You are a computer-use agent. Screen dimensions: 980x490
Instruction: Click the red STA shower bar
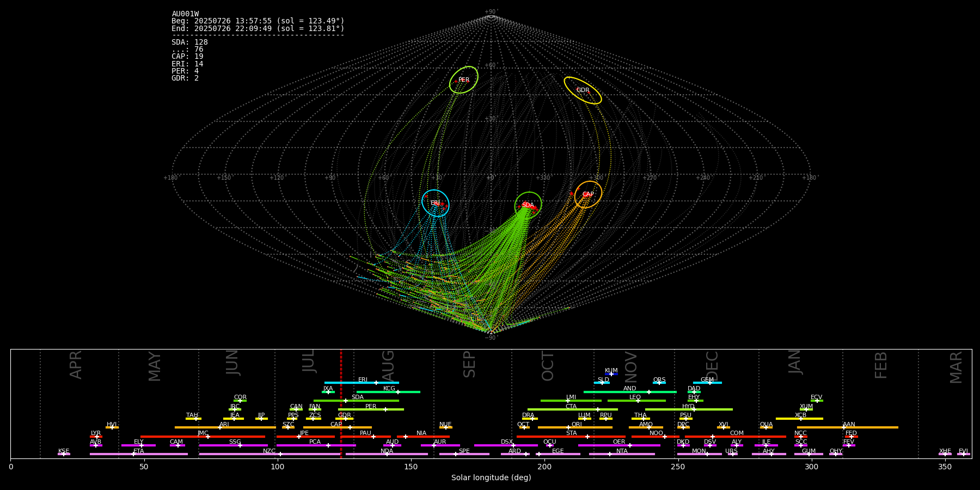click(x=571, y=437)
